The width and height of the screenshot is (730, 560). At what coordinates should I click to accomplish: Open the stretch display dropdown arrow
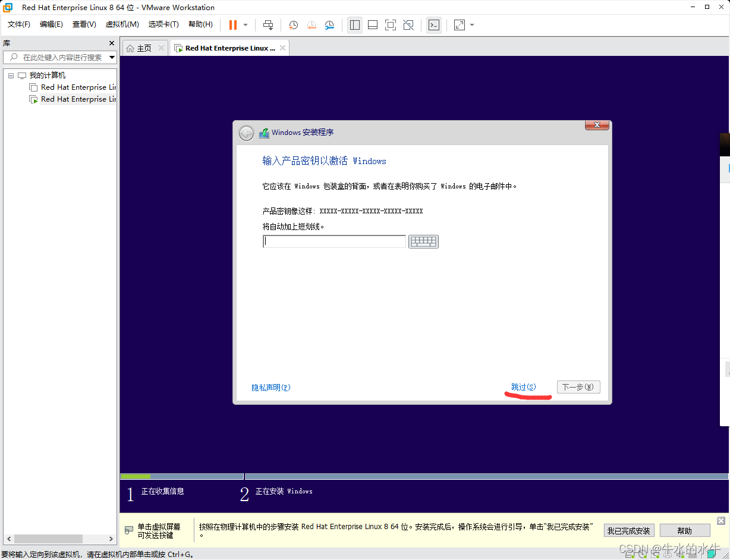pos(472,25)
